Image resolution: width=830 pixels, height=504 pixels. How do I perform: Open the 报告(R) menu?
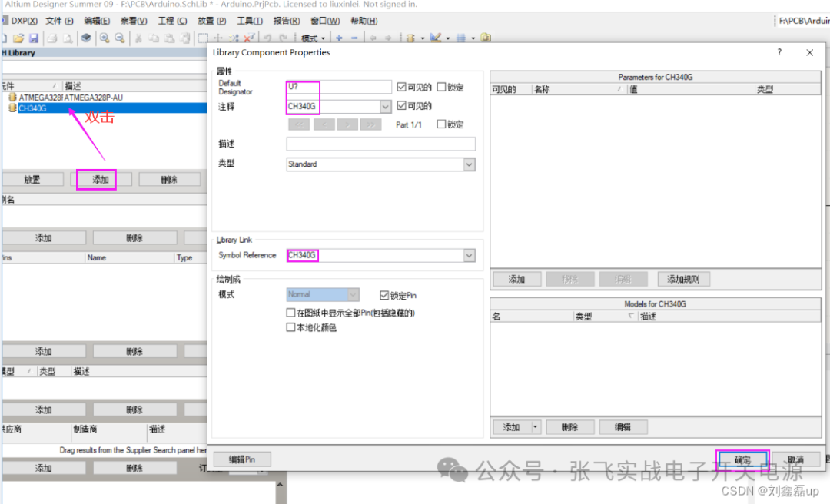[287, 21]
